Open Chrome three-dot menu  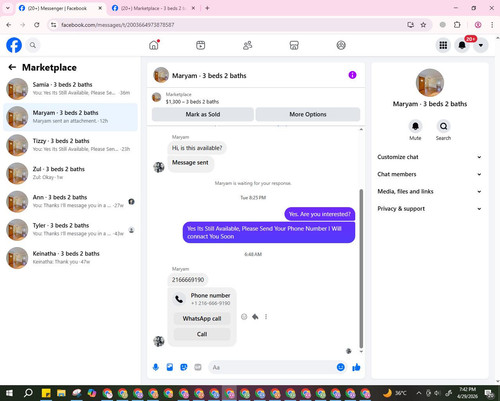(492, 25)
